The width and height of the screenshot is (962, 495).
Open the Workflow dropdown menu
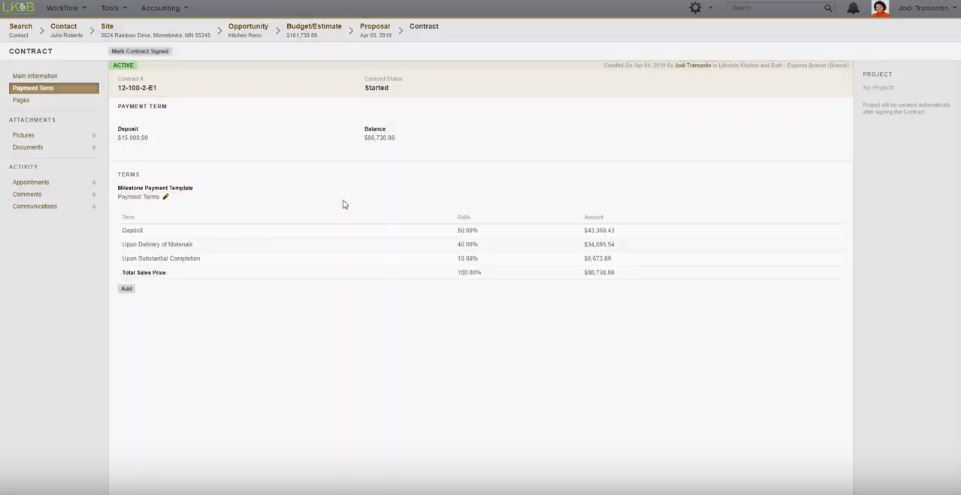66,8
